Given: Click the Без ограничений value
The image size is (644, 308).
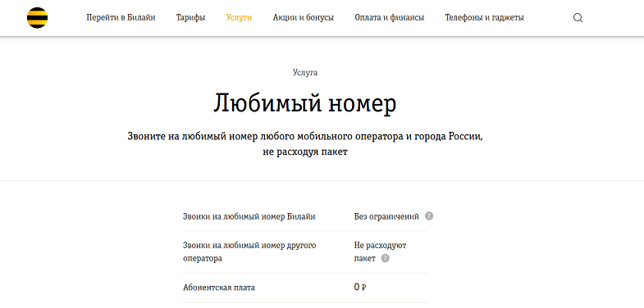Looking at the screenshot, I should [x=386, y=216].
